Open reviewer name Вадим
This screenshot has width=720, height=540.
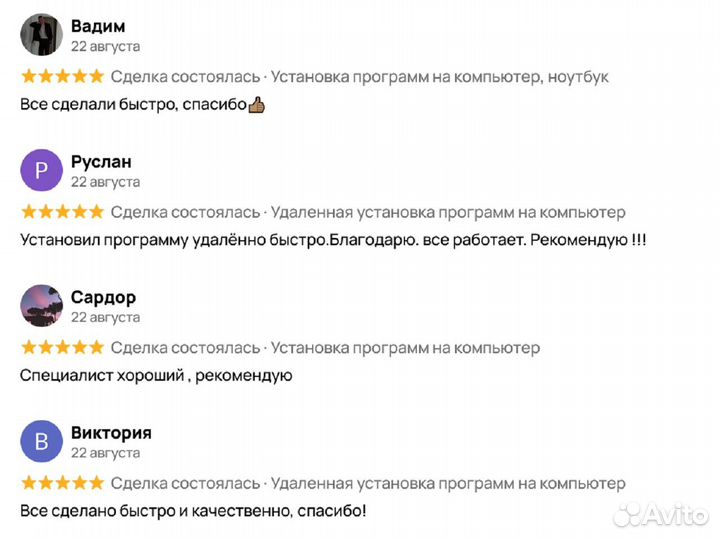point(98,26)
